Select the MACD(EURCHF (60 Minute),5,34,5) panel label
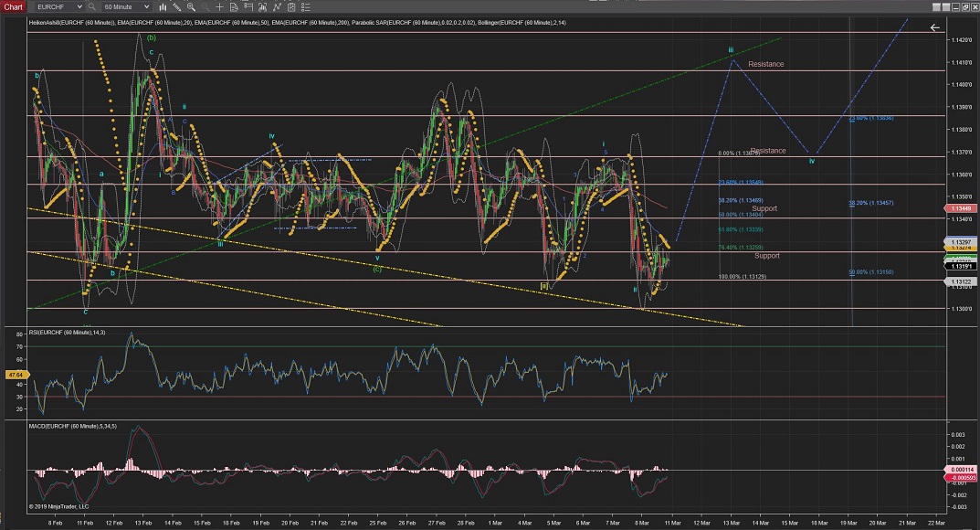Viewport: 980px width, 530px height. tap(72, 426)
